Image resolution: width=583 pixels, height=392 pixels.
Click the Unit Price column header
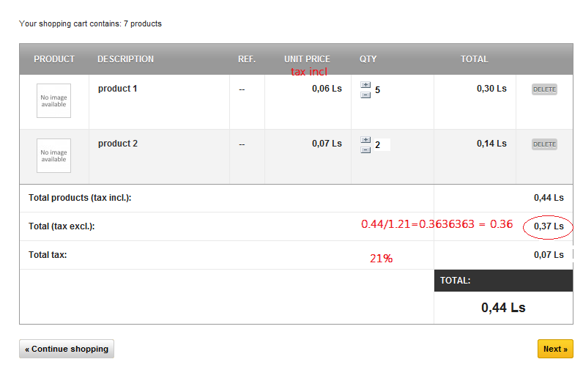(307, 59)
